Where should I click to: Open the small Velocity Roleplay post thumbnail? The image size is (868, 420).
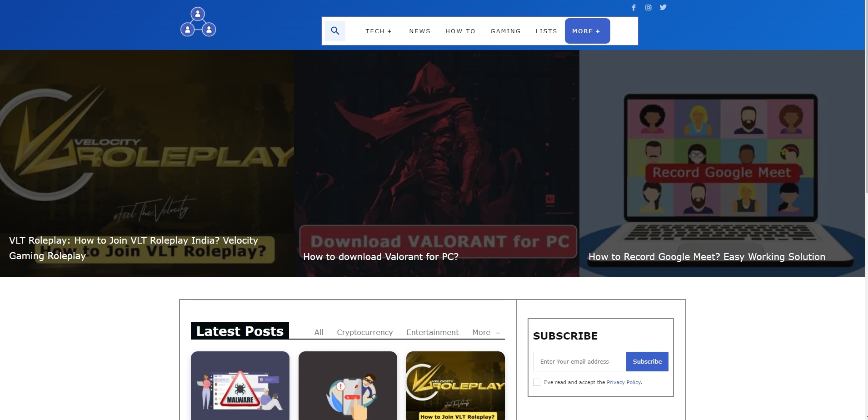[x=455, y=385]
